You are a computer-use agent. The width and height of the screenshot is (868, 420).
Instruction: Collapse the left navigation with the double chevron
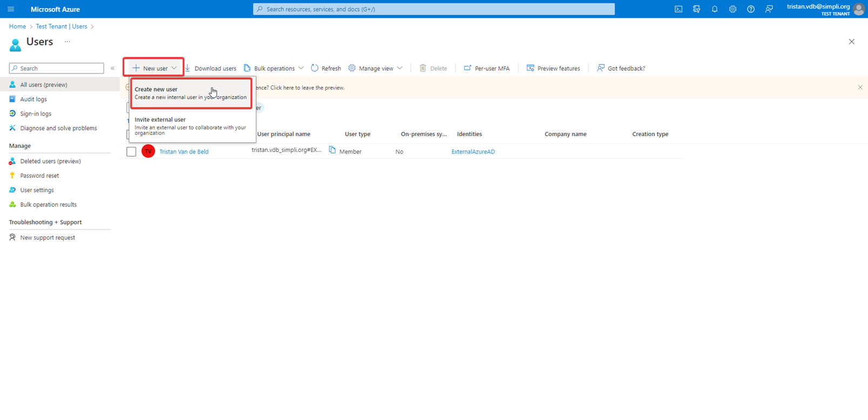(112, 68)
